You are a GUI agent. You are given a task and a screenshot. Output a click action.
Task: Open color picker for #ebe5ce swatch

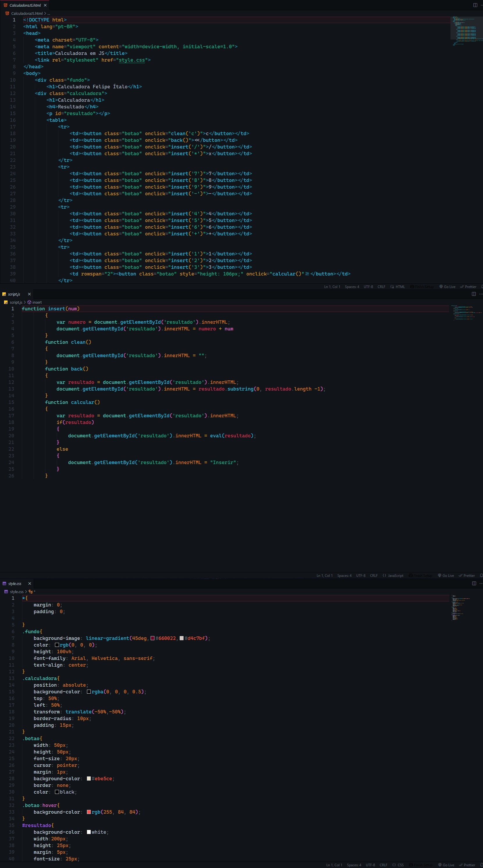[x=89, y=779]
